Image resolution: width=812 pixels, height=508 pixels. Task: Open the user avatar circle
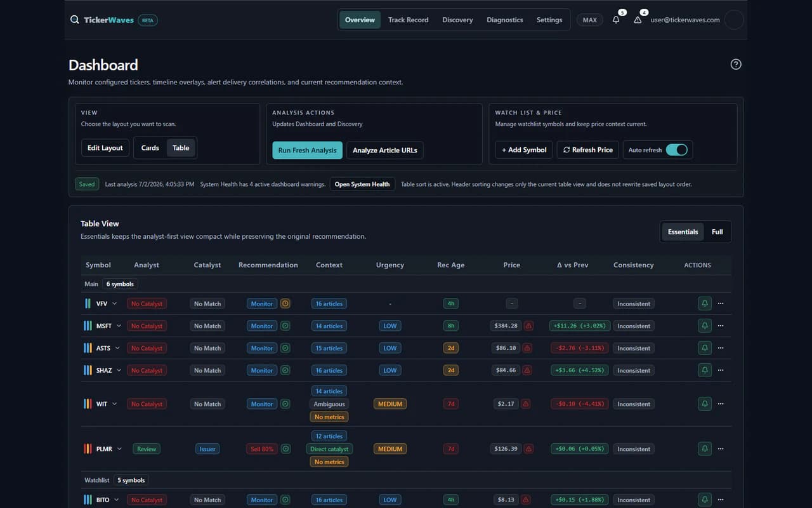[734, 20]
